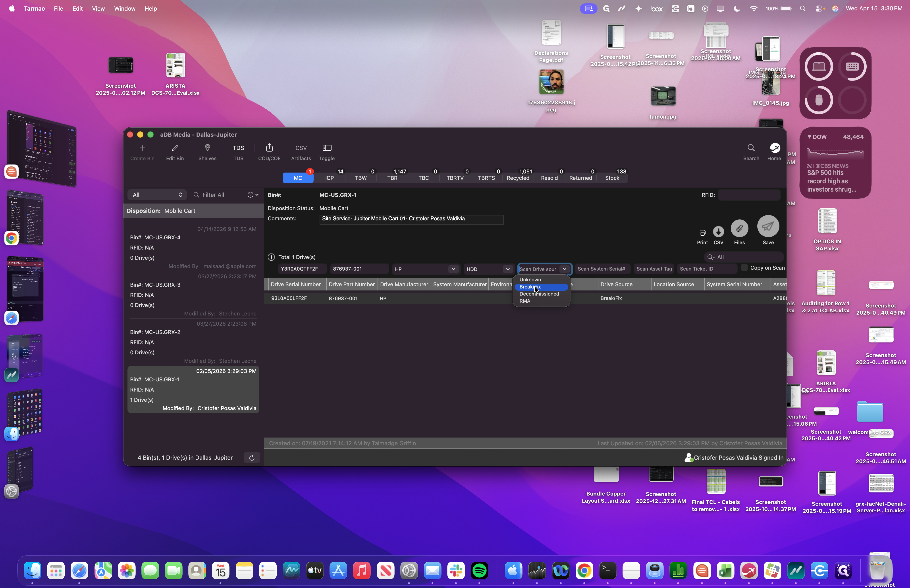The height and width of the screenshot is (588, 910).
Task: Click the Save paper plane button
Action: tap(768, 227)
